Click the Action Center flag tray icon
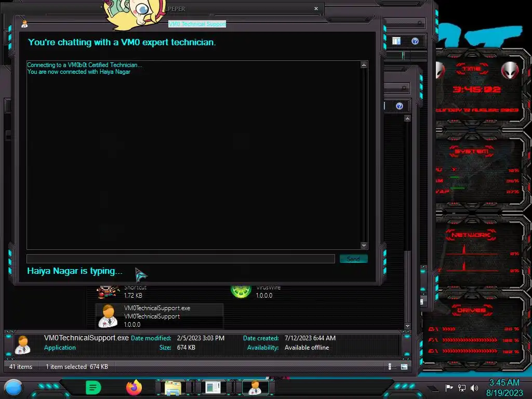532x399 pixels. click(449, 388)
